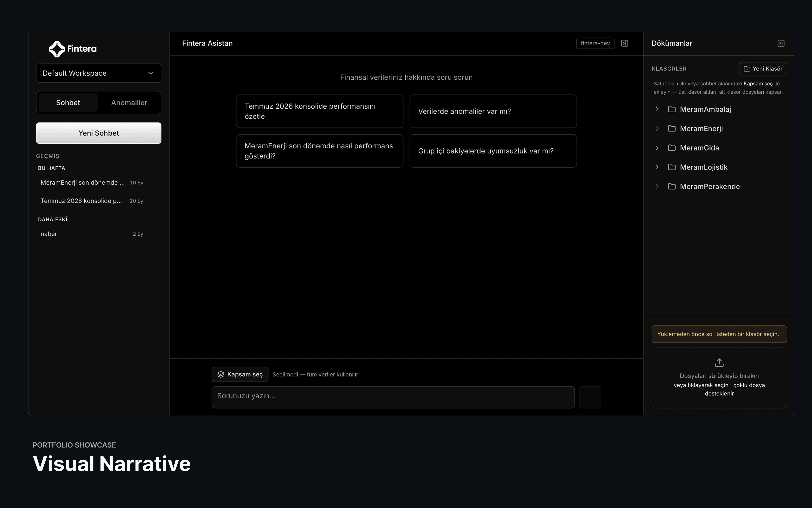Click the upload arrow icon in drop zone
The height and width of the screenshot is (508, 812).
point(719,363)
